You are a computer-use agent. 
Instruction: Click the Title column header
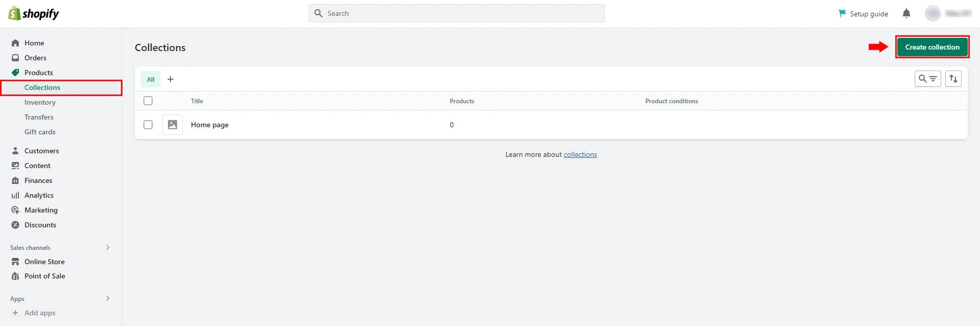tap(197, 101)
